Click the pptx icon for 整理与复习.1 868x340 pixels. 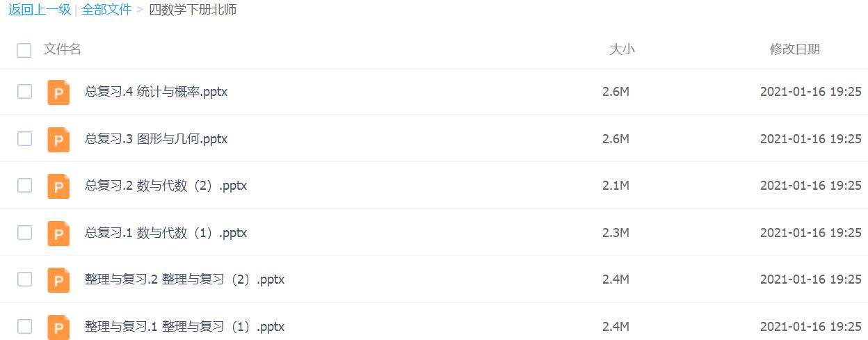[x=58, y=327]
